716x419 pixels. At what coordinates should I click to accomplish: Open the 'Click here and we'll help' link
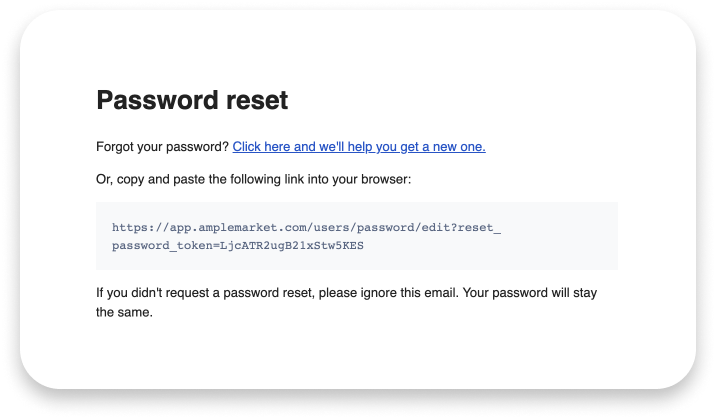[359, 147]
